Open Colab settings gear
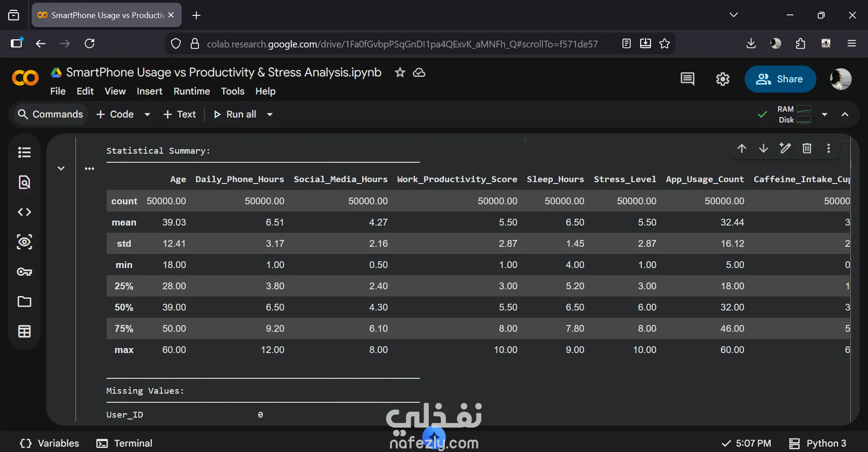This screenshot has width=868, height=452. (x=723, y=79)
